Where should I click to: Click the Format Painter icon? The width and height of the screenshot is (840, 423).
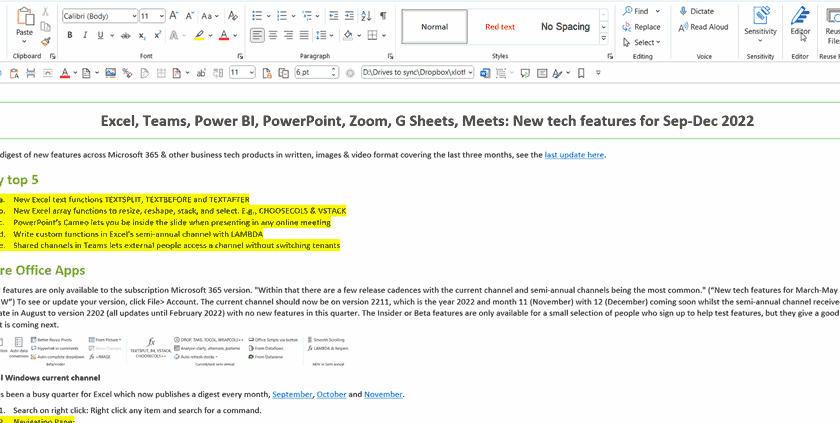[x=44, y=42]
